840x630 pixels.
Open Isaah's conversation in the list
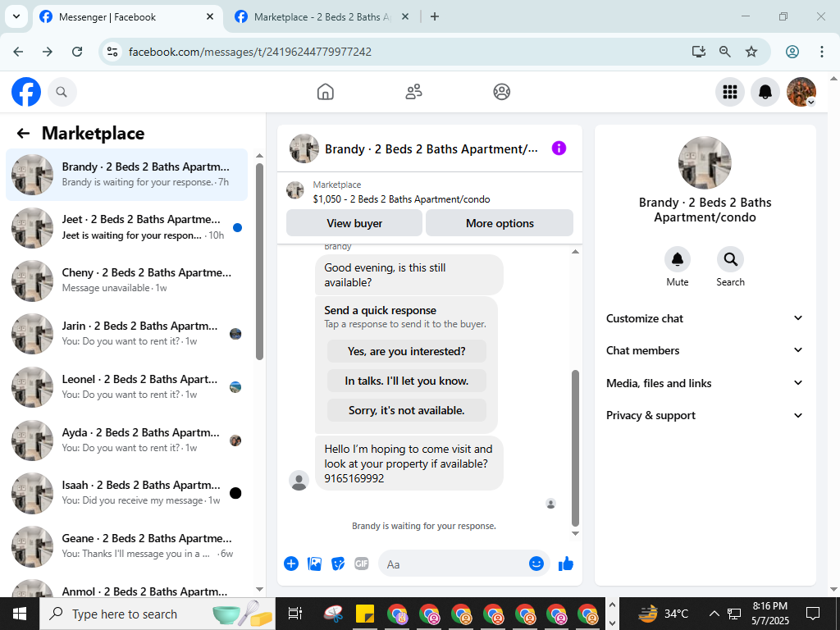point(127,493)
